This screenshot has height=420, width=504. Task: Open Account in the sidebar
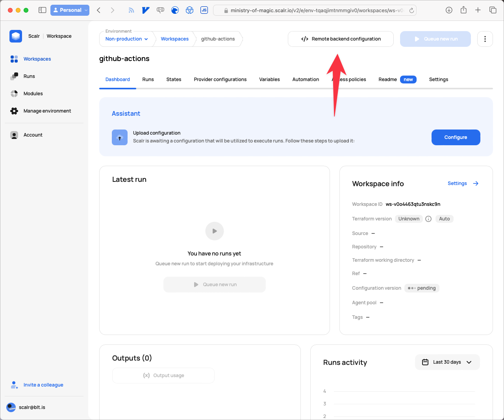coord(26,135)
